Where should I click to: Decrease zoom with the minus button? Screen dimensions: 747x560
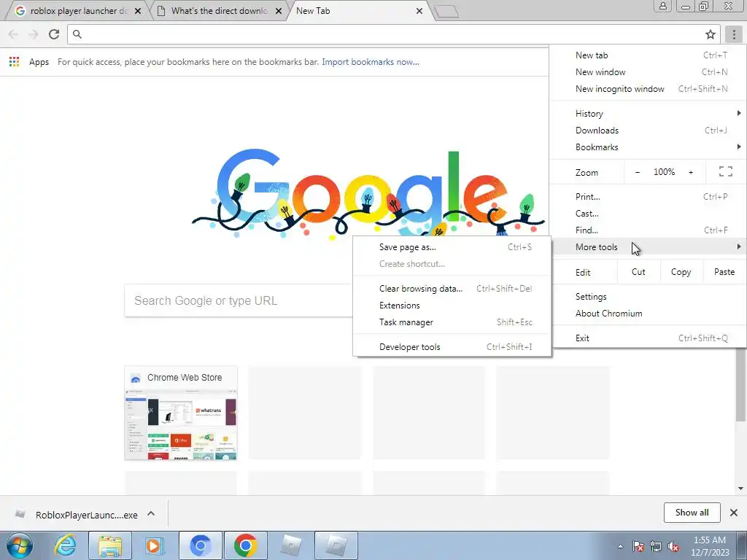638,172
